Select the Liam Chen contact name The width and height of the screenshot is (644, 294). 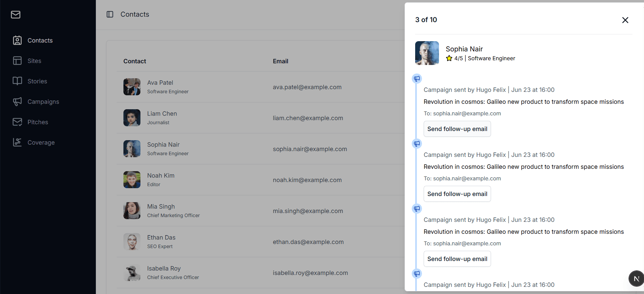pos(162,114)
